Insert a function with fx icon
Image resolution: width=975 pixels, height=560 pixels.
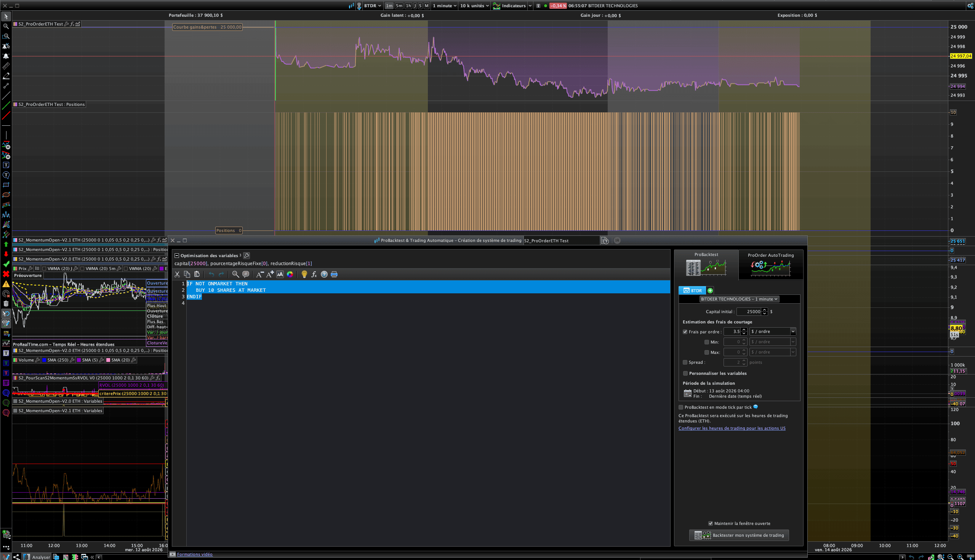pos(314,274)
